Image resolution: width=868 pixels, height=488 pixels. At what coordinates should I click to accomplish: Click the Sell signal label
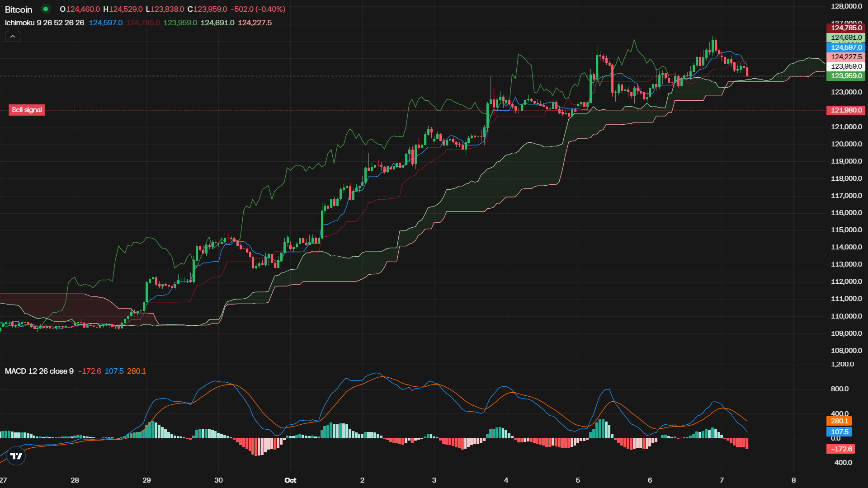click(x=27, y=110)
